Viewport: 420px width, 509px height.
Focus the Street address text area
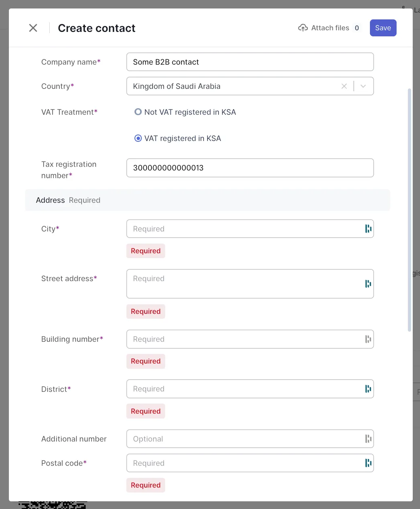[242, 284]
